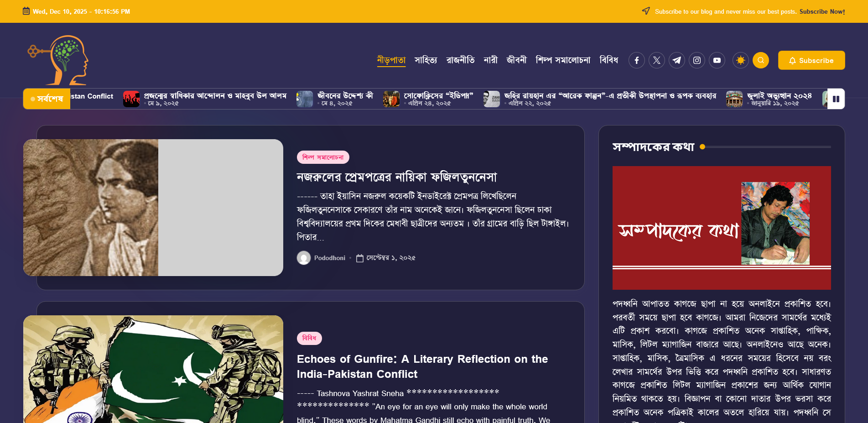Image resolution: width=868 pixels, height=423 pixels.
Task: Open the সাহিত্য menu item
Action: (x=426, y=60)
